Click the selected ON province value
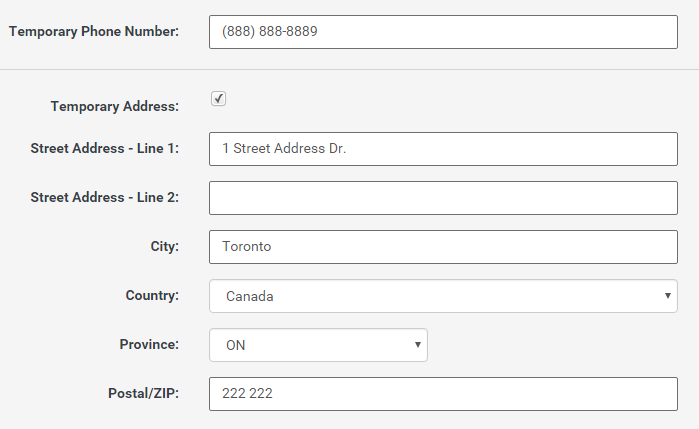The image size is (699, 429). (236, 346)
